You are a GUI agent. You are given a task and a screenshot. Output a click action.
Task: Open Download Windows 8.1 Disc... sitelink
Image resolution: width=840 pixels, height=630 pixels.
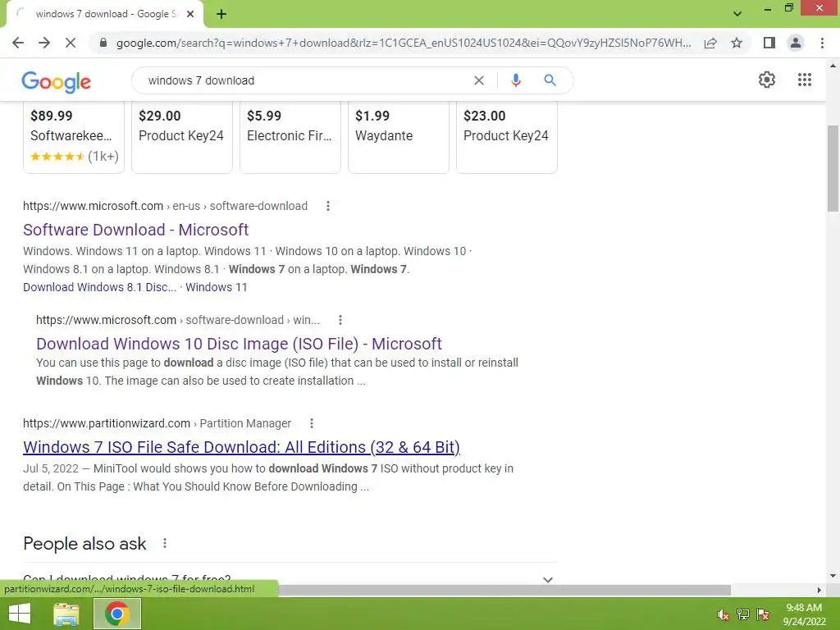click(x=99, y=287)
